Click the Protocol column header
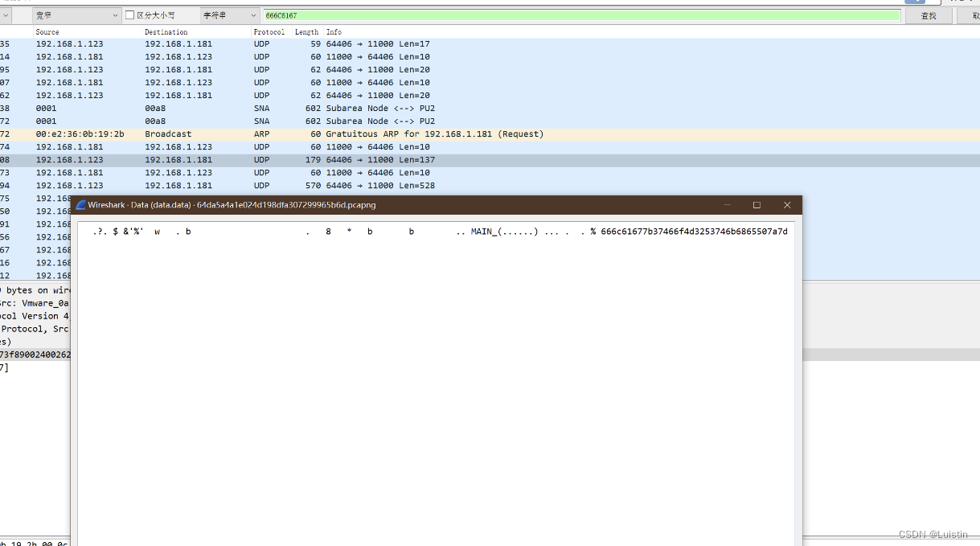 coord(269,32)
